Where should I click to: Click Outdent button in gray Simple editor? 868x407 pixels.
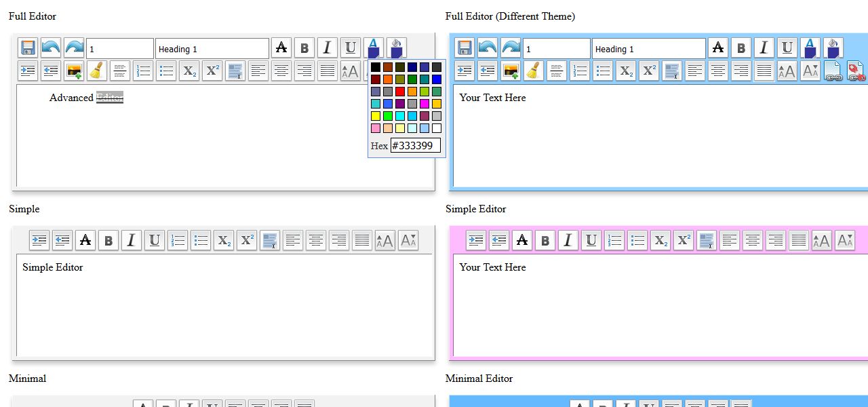click(62, 240)
